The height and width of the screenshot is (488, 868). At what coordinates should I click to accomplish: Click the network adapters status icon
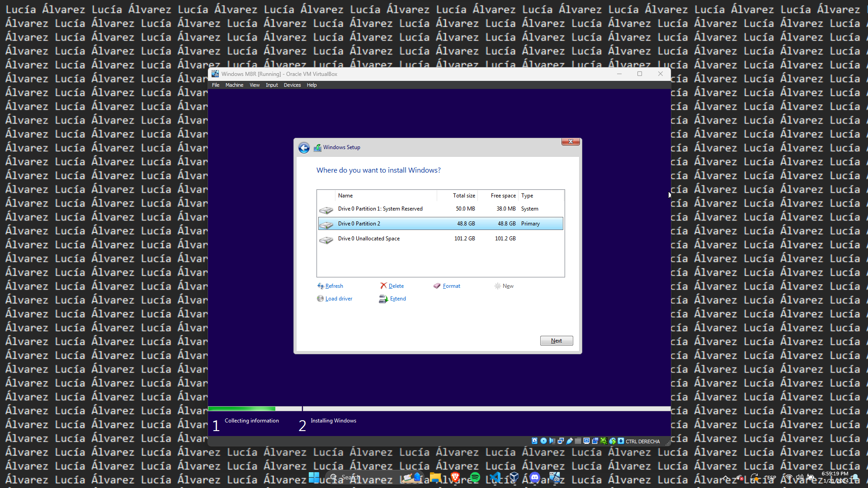(561, 441)
